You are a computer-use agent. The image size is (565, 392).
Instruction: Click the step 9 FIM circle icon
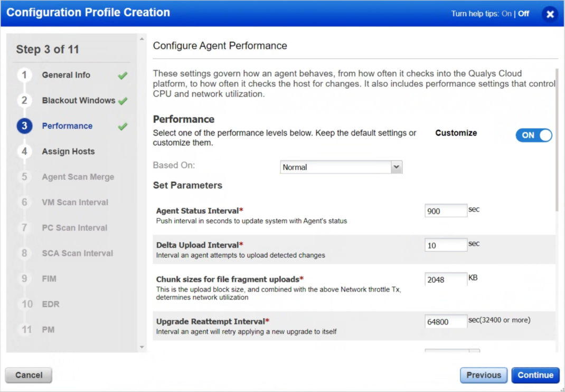tap(24, 279)
